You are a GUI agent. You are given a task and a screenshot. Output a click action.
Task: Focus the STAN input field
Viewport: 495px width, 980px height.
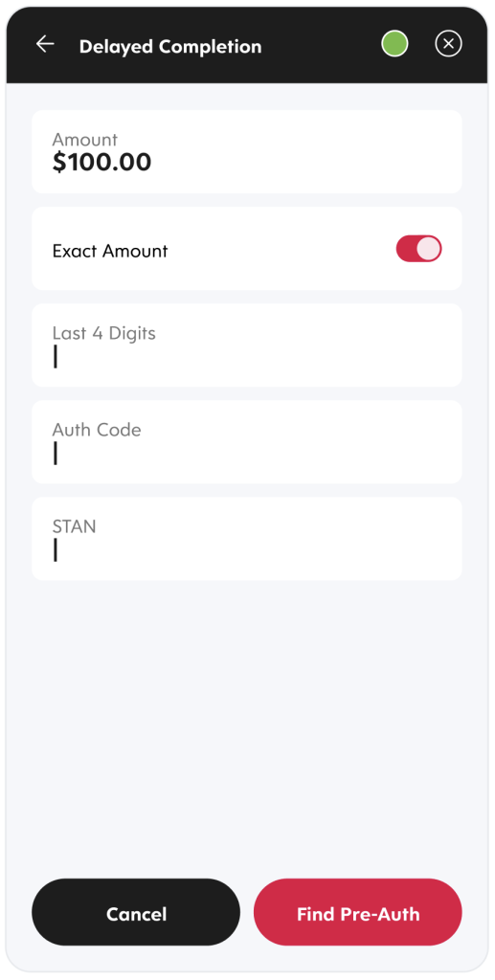(247, 539)
